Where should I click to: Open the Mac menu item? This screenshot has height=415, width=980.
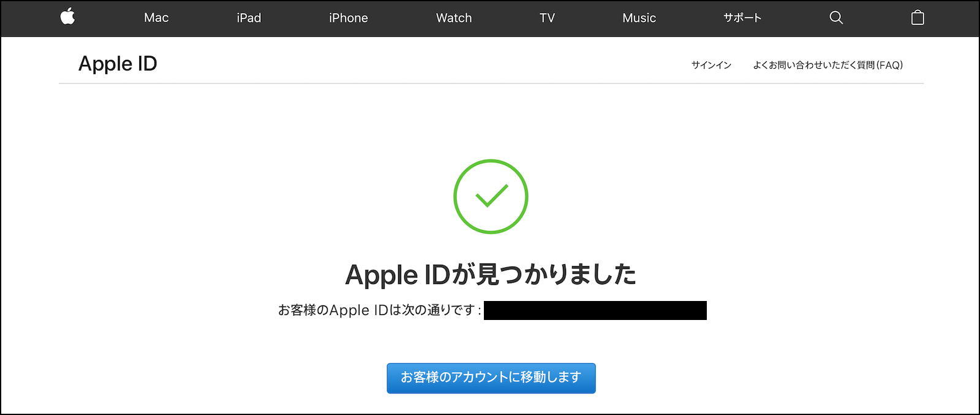(156, 18)
